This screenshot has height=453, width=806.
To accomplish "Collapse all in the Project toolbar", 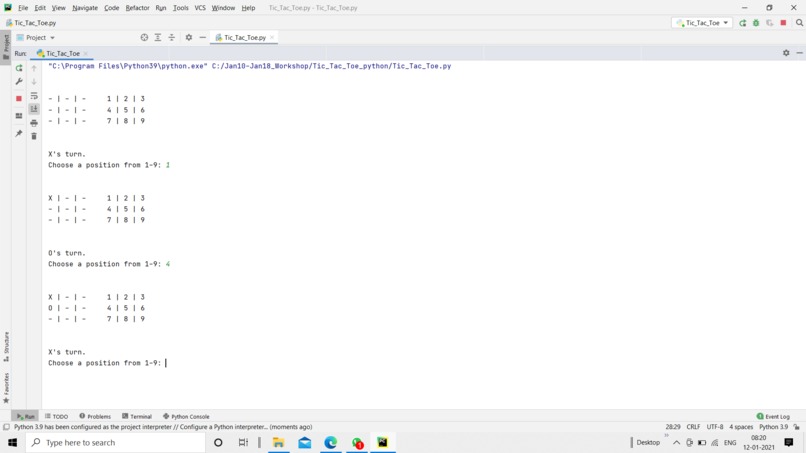I will click(x=172, y=38).
